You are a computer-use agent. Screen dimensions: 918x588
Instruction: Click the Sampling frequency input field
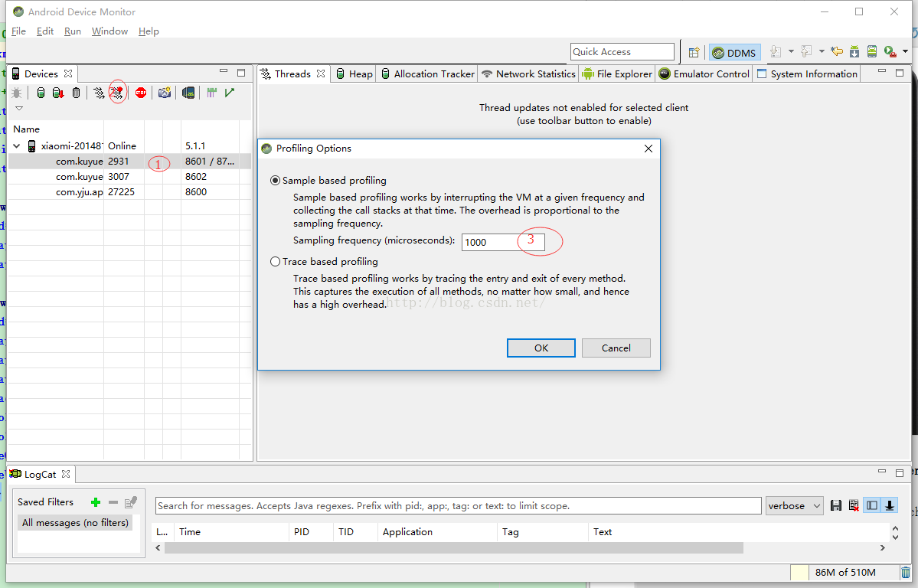coord(503,243)
